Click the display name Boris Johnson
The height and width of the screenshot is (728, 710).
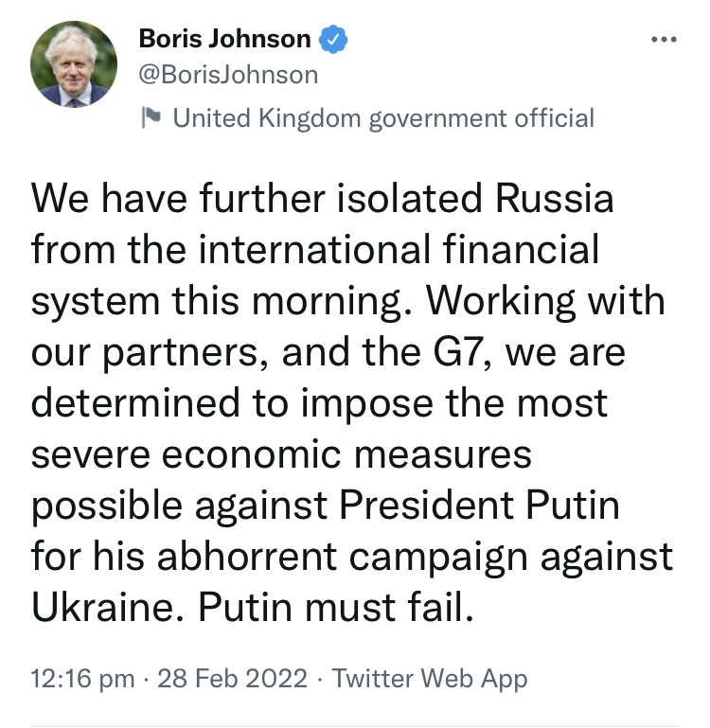(224, 40)
